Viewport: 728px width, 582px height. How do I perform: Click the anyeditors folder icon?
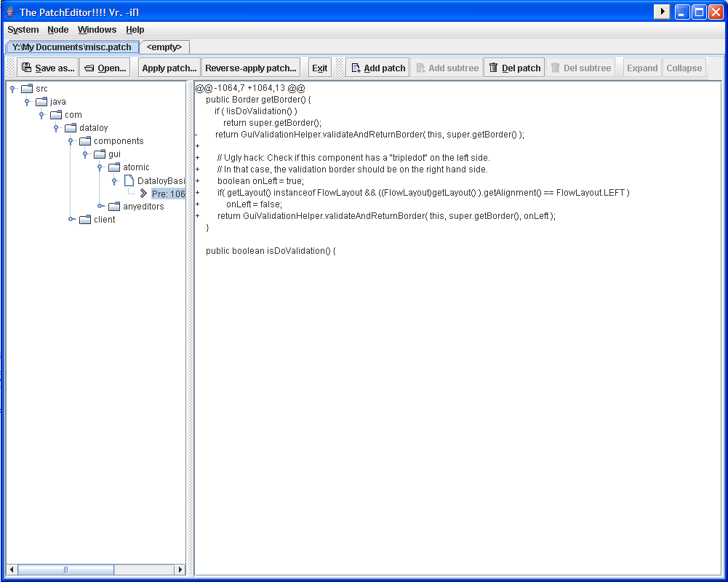[x=114, y=206]
